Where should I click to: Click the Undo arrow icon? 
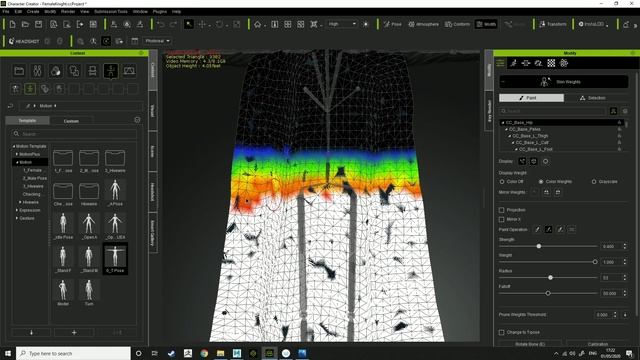point(161,24)
